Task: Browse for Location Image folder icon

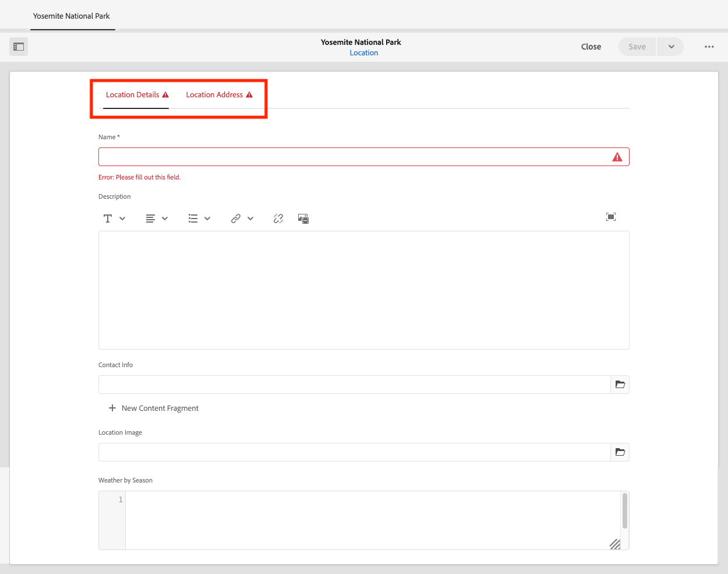Action: (x=620, y=452)
